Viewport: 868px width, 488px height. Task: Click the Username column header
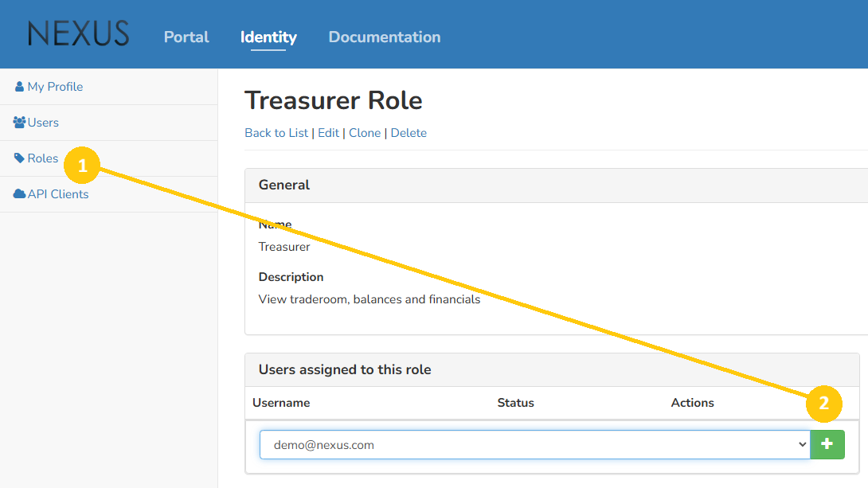[x=281, y=402]
